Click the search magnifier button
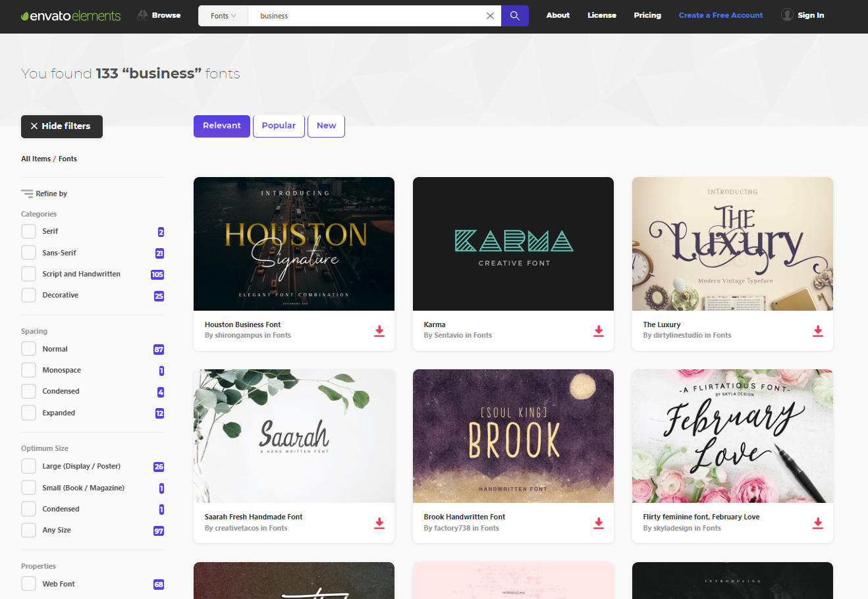868x599 pixels. point(514,16)
